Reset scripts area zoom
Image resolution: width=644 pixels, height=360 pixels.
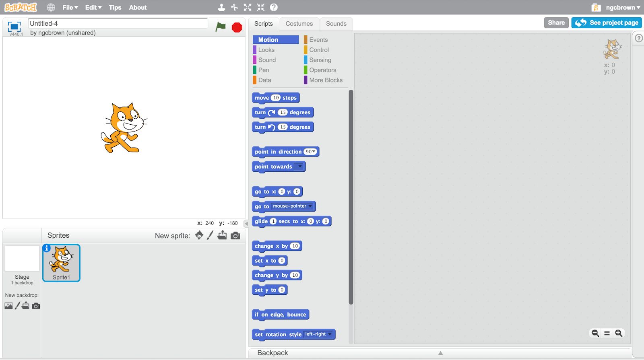(607, 333)
